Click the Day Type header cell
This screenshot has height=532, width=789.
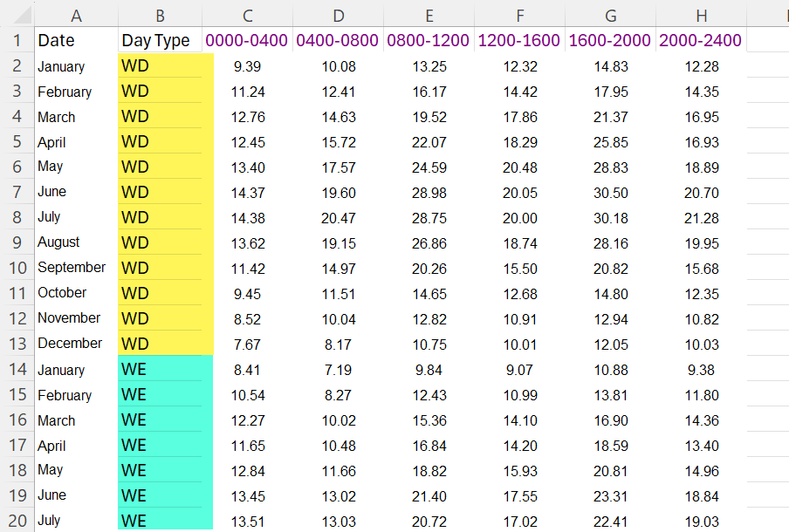160,40
